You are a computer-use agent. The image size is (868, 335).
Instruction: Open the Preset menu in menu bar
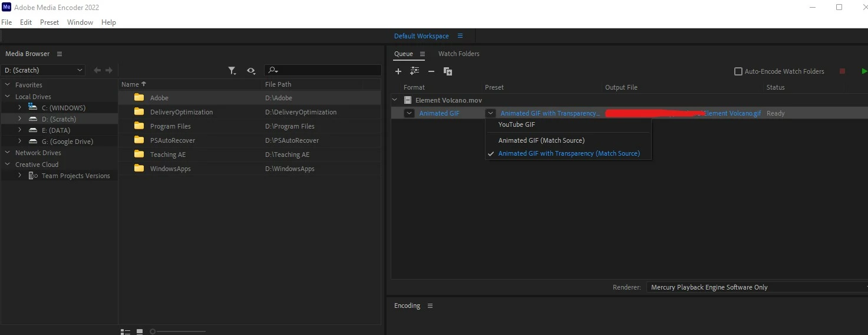49,22
